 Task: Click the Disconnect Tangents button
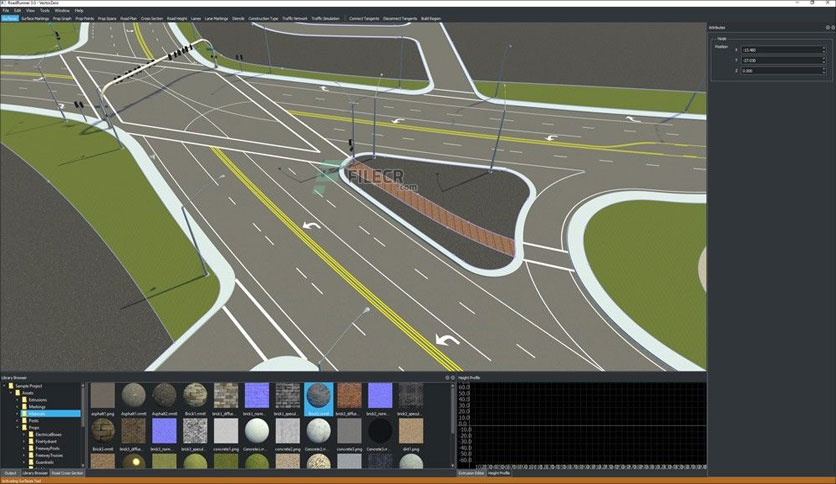400,18
